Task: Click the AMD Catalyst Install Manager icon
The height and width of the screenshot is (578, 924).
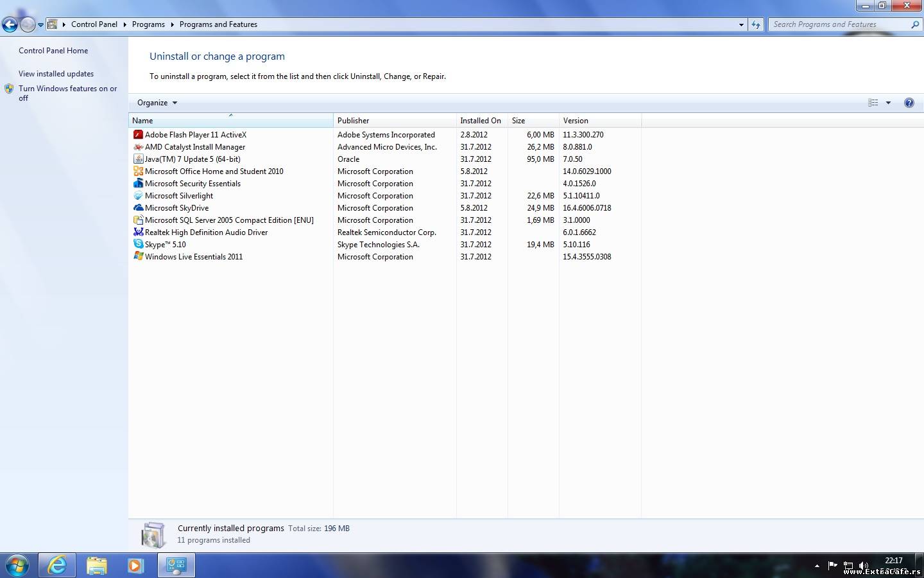Action: pyautogui.click(x=138, y=147)
